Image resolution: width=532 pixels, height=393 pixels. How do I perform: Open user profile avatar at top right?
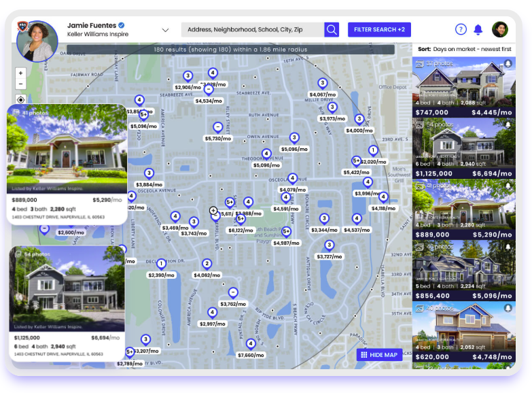(x=500, y=29)
